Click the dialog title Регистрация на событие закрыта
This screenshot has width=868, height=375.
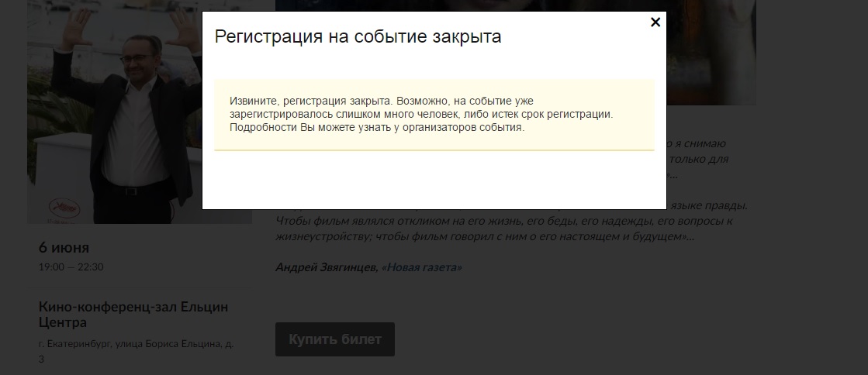point(358,37)
